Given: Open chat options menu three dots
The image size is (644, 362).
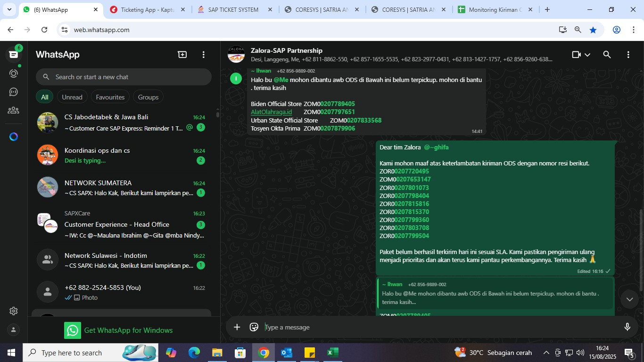Looking at the screenshot, I should (x=628, y=55).
